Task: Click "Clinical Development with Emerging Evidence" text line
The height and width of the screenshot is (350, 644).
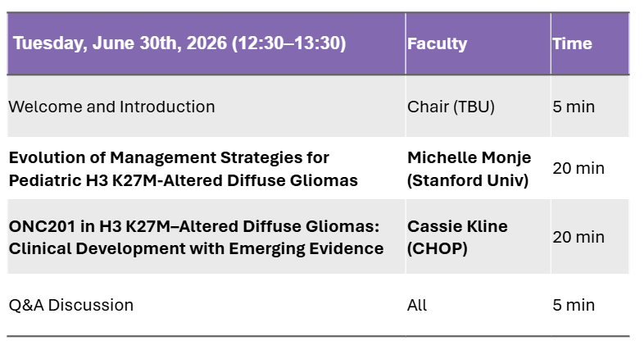Action: coord(196,248)
